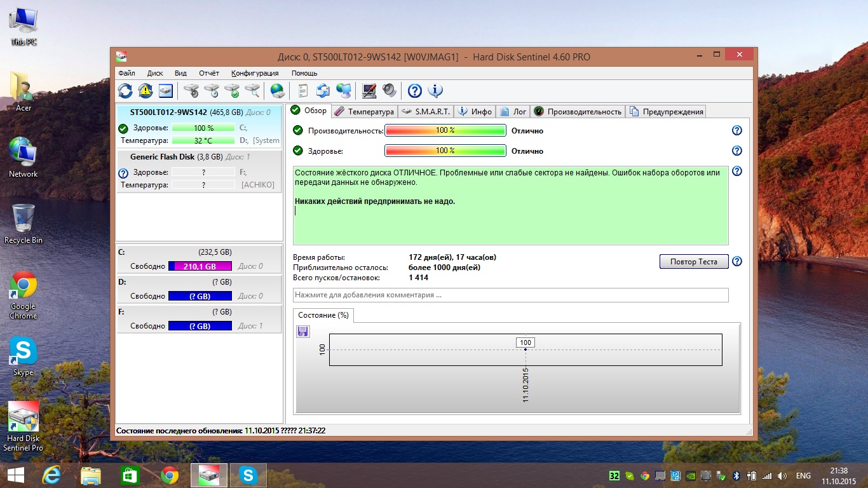Click the save floppy icon above the graph
Image resolution: width=868 pixels, height=488 pixels.
(303, 331)
